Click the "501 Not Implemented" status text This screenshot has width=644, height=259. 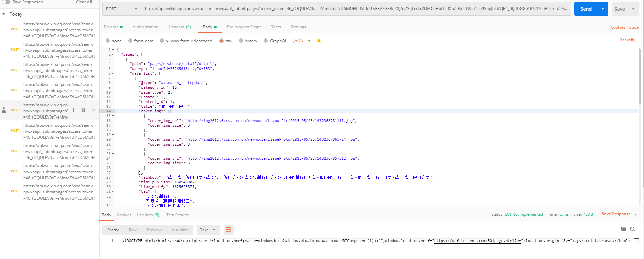pyautogui.click(x=524, y=214)
